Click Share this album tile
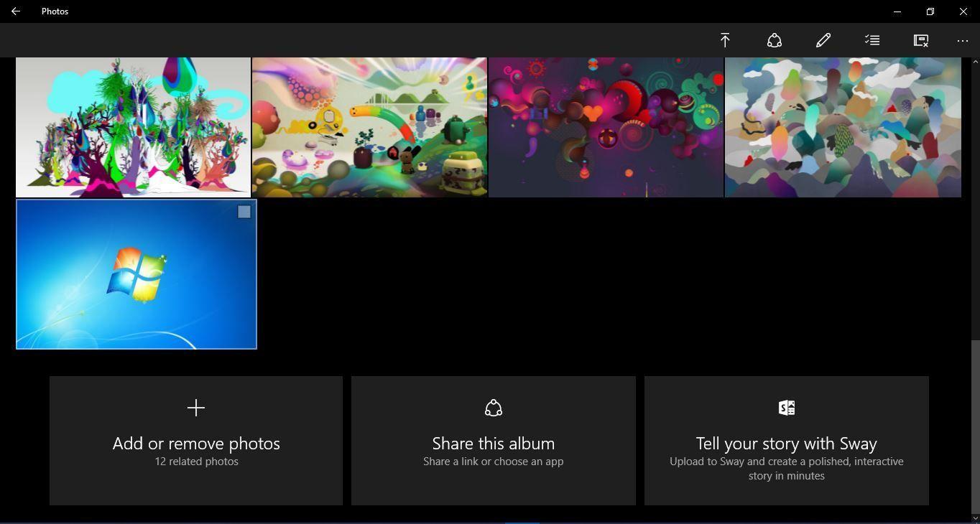Screen dimensions: 980x524 pos(494,441)
